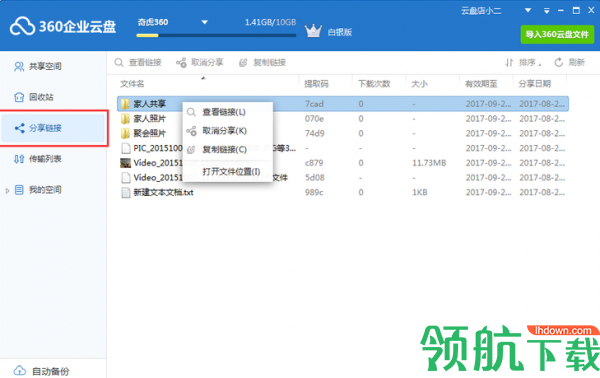Select the 家人共享 folder row
The height and width of the screenshot is (378, 600).
click(x=342, y=104)
